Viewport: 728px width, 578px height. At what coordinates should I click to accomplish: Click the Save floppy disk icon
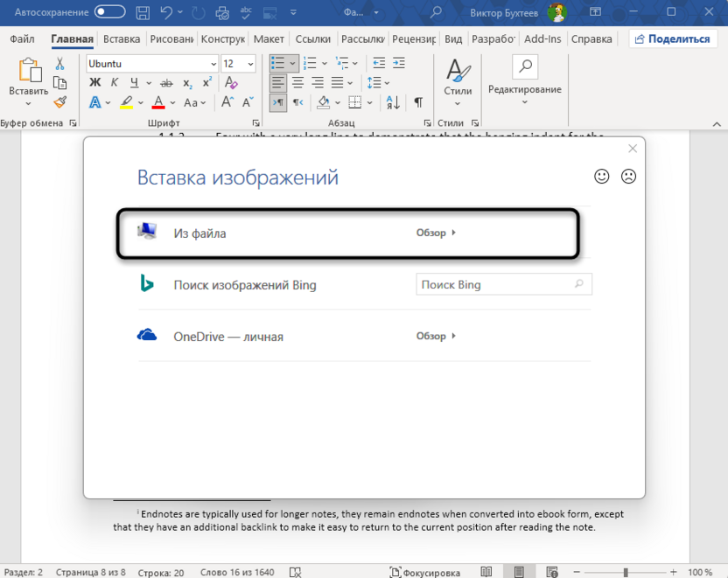coord(143,12)
